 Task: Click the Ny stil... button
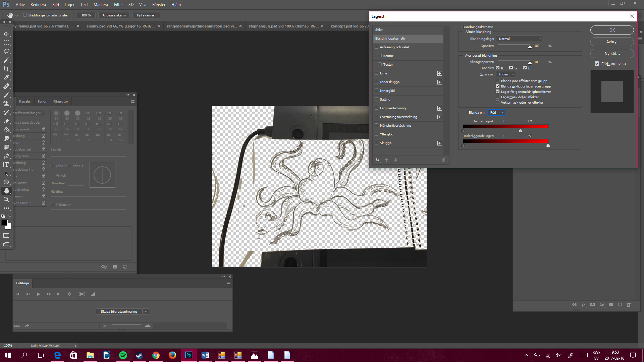611,53
